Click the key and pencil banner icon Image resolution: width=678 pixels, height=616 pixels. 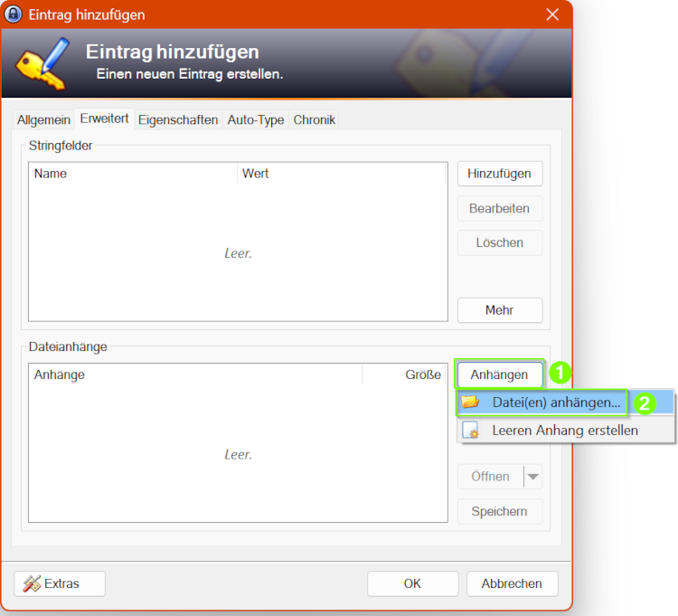coord(42,63)
